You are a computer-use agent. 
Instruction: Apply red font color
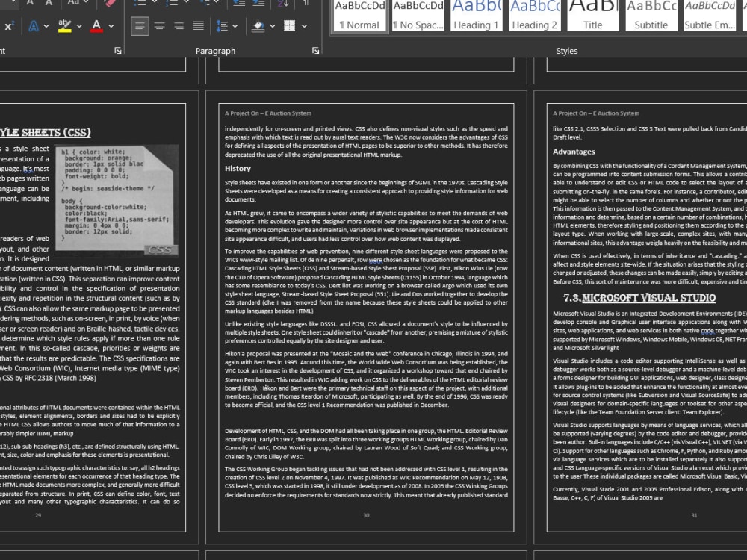pyautogui.click(x=96, y=26)
